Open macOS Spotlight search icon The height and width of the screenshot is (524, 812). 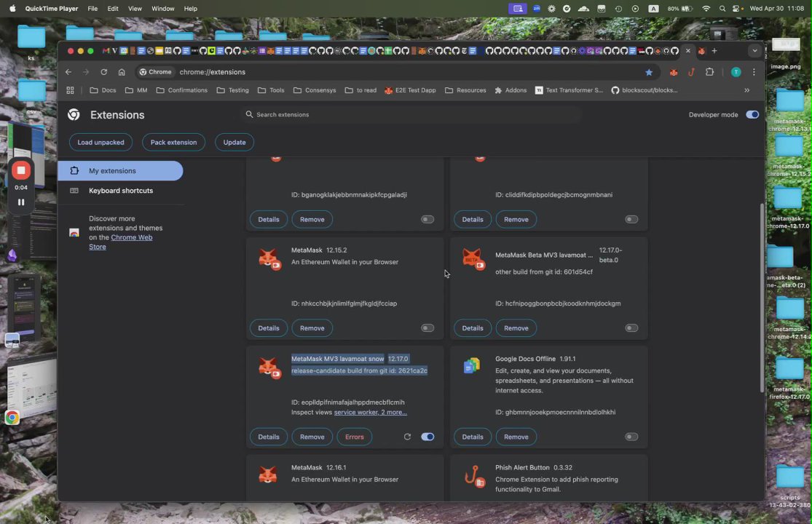click(x=722, y=8)
